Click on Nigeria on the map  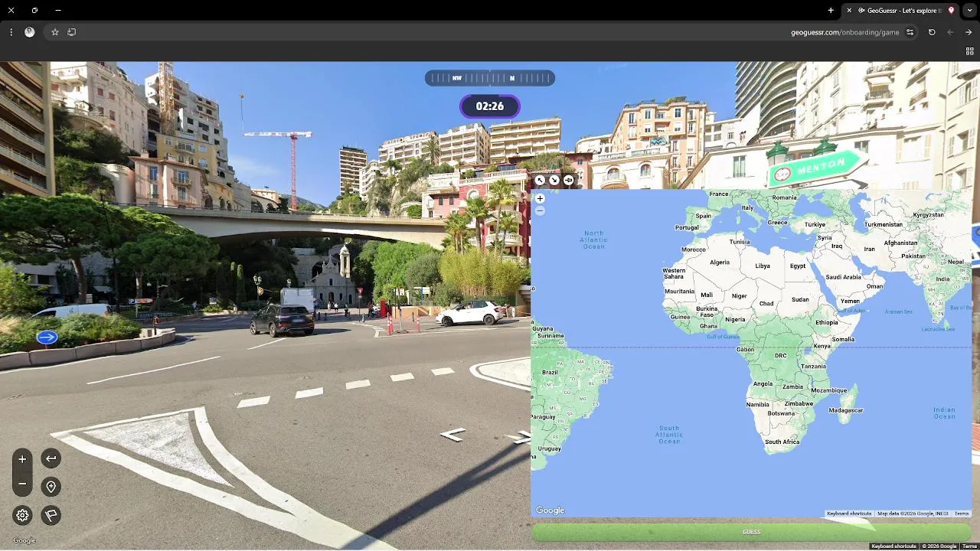[x=735, y=319]
